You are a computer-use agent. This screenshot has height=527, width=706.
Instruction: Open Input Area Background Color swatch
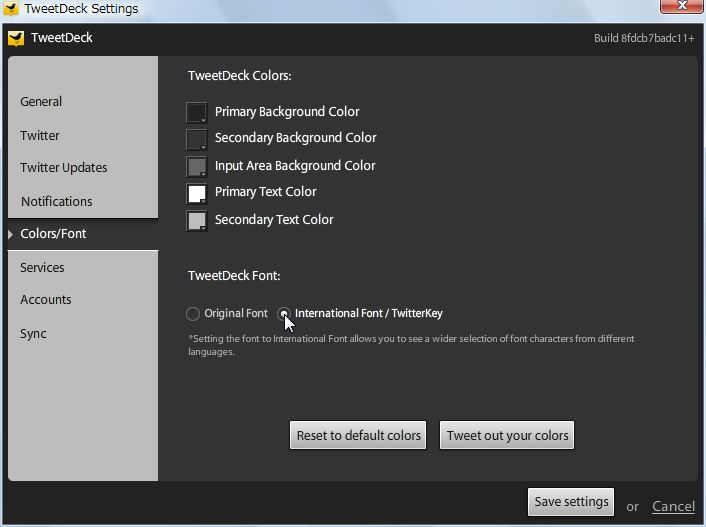(x=197, y=166)
